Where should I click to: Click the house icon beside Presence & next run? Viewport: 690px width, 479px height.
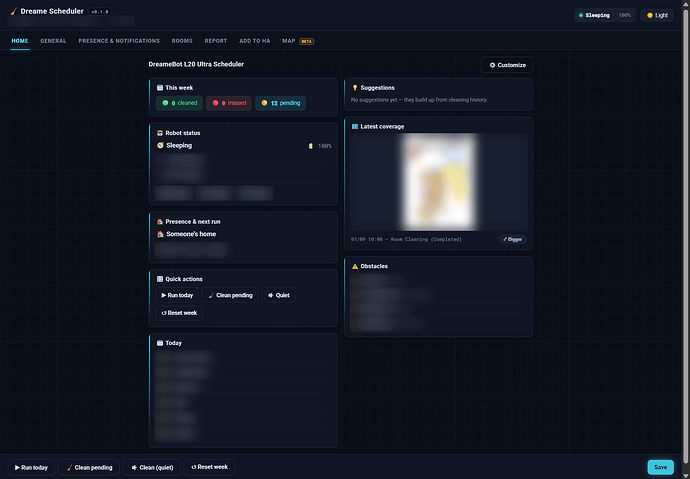pos(160,222)
